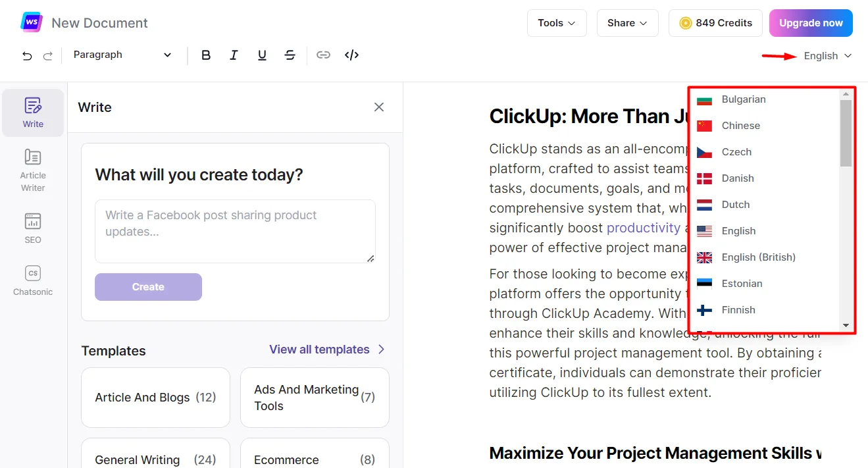Select English with the US flag

765,231
